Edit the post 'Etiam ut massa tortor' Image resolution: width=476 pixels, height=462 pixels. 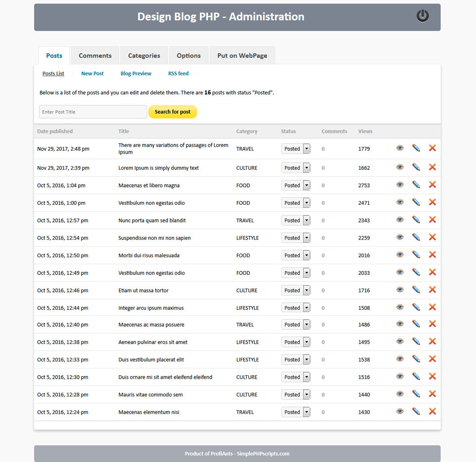pyautogui.click(x=416, y=289)
